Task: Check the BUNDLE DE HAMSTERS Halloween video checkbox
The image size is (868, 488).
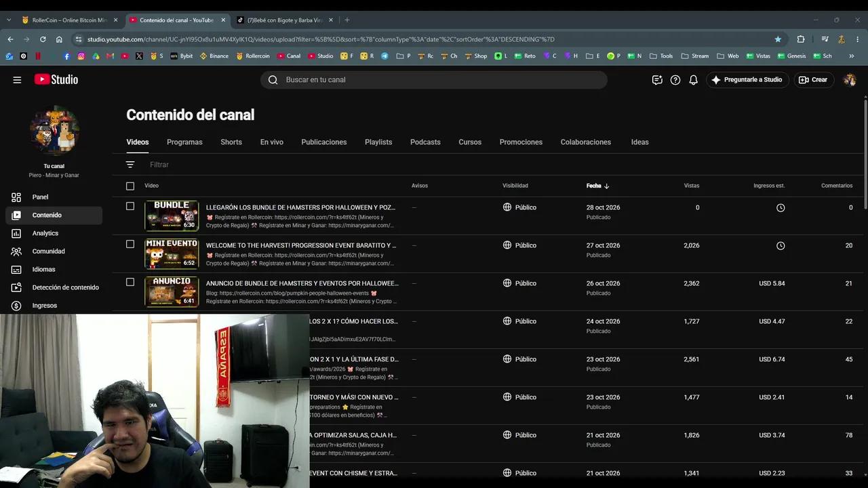Action: [x=130, y=206]
